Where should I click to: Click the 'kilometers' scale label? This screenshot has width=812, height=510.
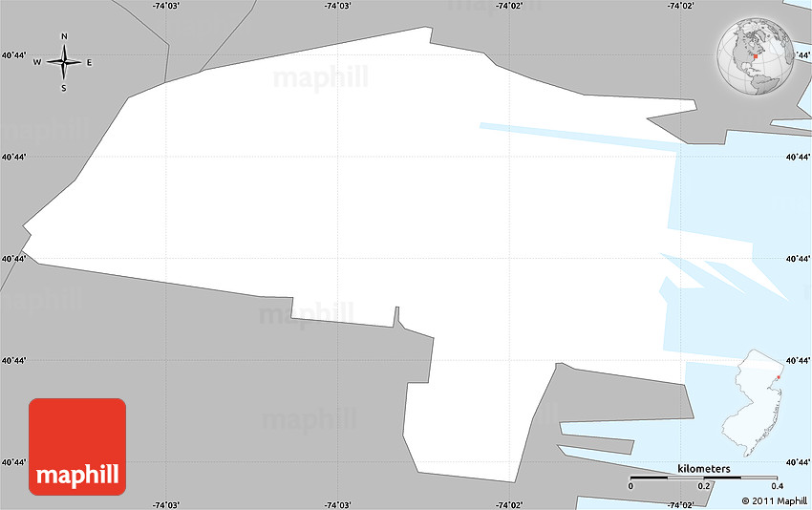coord(704,469)
